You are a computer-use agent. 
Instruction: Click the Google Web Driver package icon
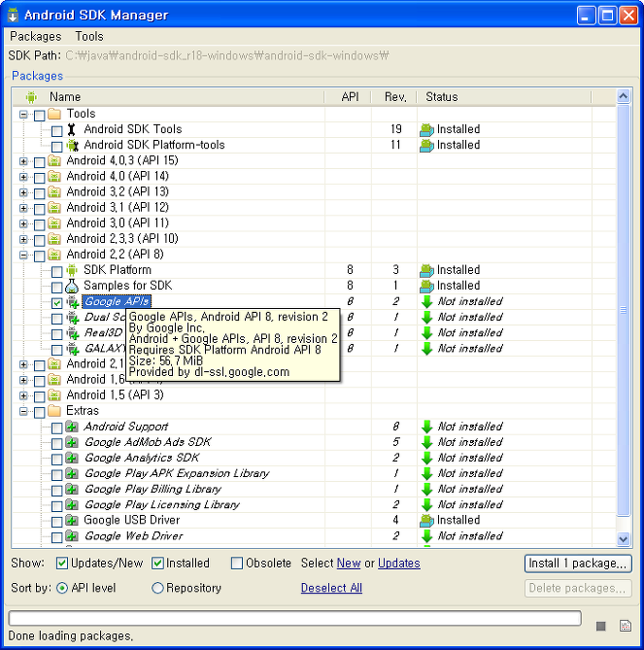point(72,536)
